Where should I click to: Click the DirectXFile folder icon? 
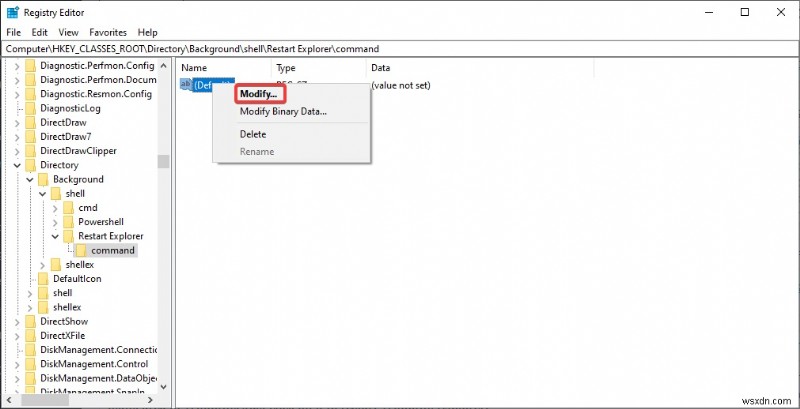31,336
